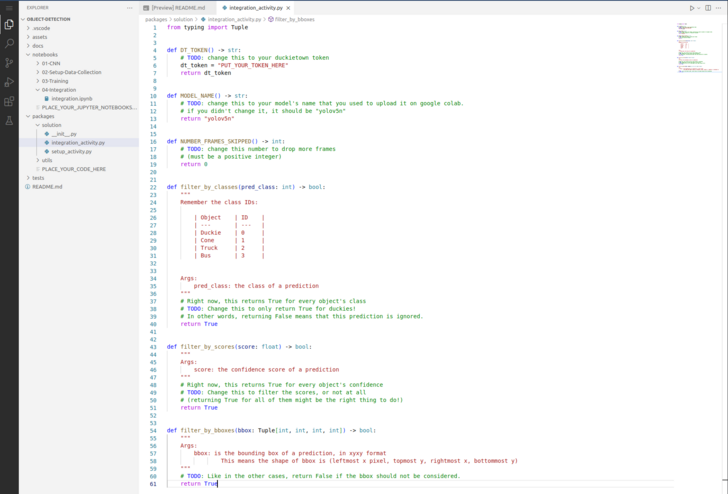
Task: Open the Search view in activity bar
Action: tap(9, 44)
